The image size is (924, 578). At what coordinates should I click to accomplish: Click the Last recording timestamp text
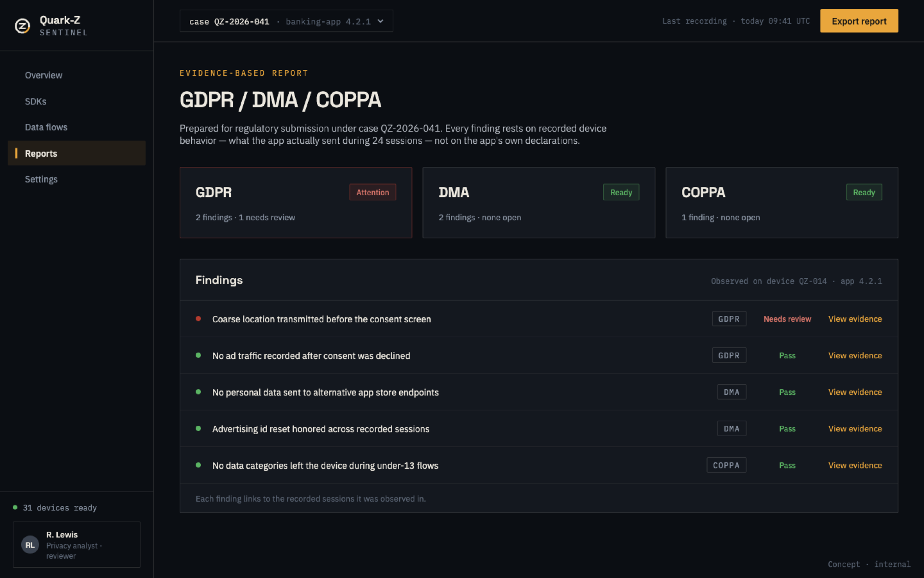coord(736,21)
